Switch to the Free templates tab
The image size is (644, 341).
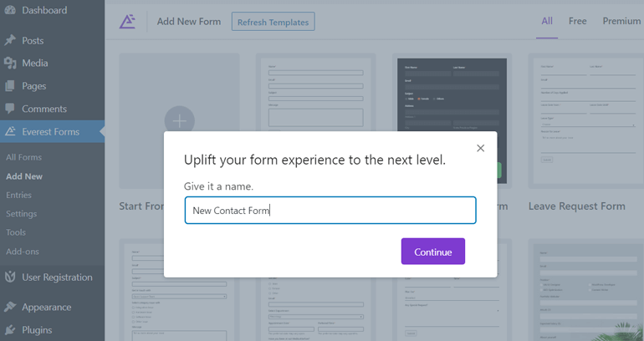pos(578,21)
